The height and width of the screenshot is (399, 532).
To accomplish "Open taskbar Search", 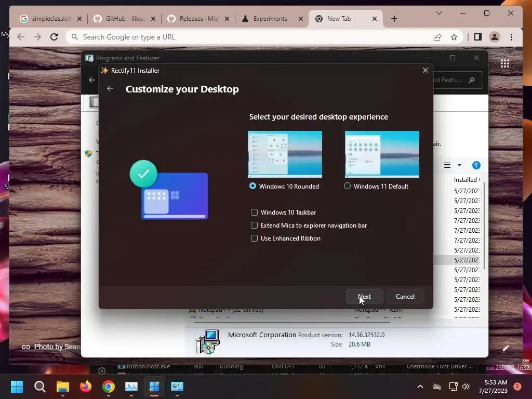I will click(x=39, y=387).
